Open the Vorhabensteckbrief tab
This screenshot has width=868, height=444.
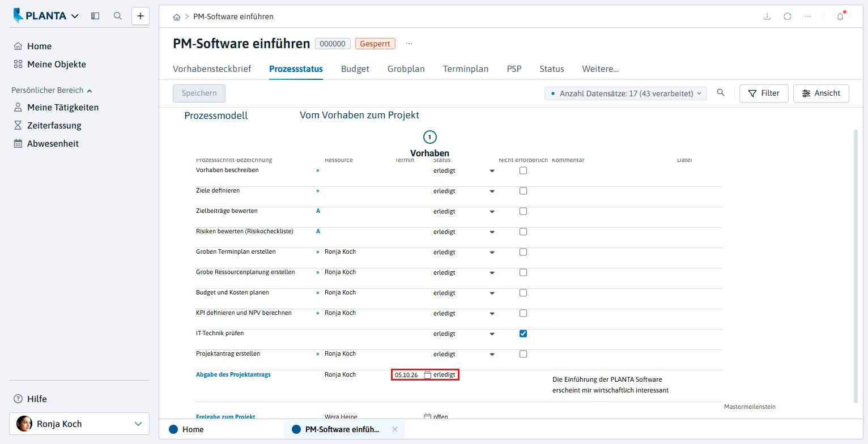[x=212, y=69]
